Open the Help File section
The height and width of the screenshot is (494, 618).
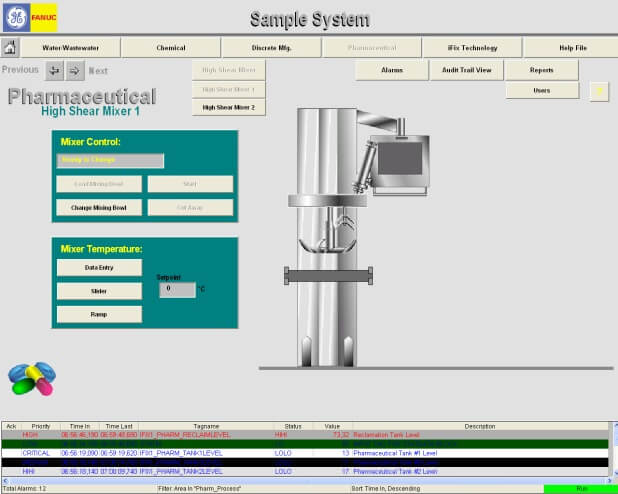(573, 48)
